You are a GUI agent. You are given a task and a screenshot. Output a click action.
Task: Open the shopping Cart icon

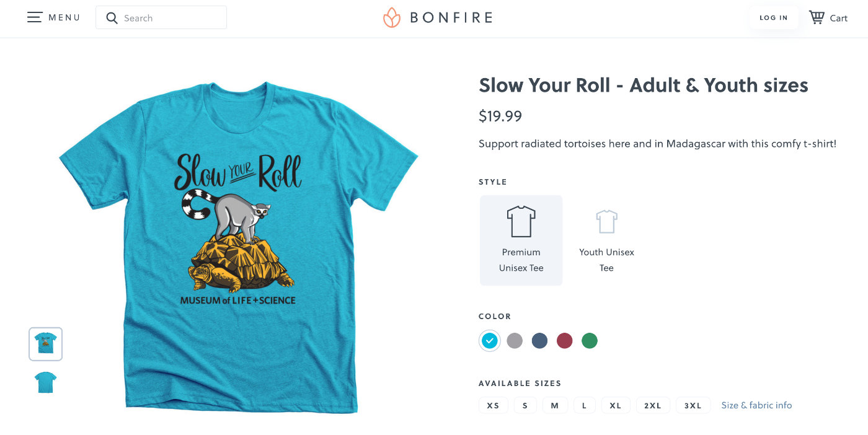pyautogui.click(x=817, y=17)
